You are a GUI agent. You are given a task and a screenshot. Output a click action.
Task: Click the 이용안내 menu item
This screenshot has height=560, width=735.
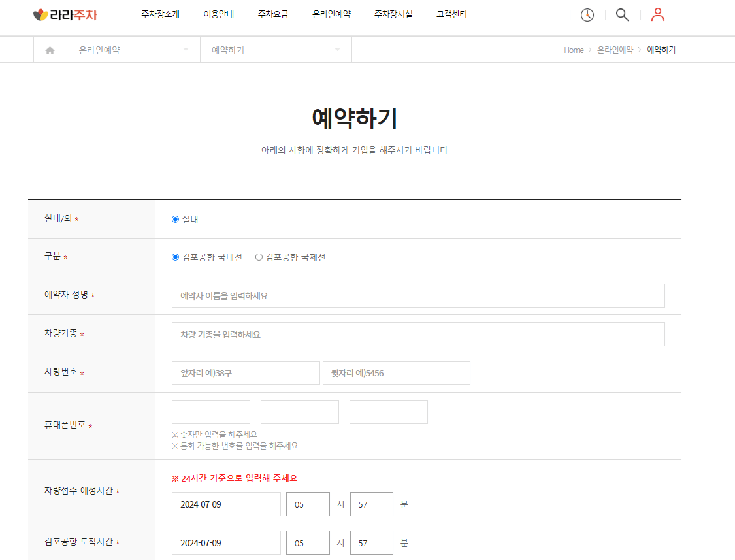tap(218, 14)
